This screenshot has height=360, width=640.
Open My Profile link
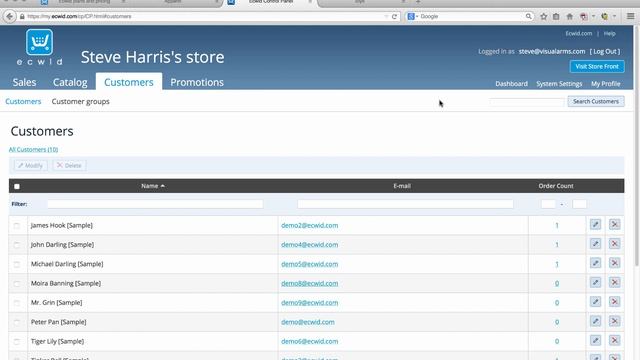[x=606, y=84]
